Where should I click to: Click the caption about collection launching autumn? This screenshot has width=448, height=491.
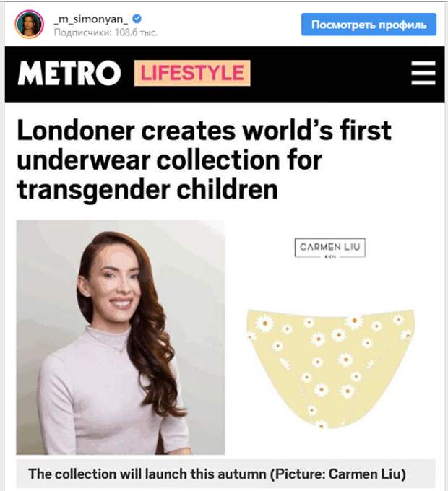click(x=217, y=474)
